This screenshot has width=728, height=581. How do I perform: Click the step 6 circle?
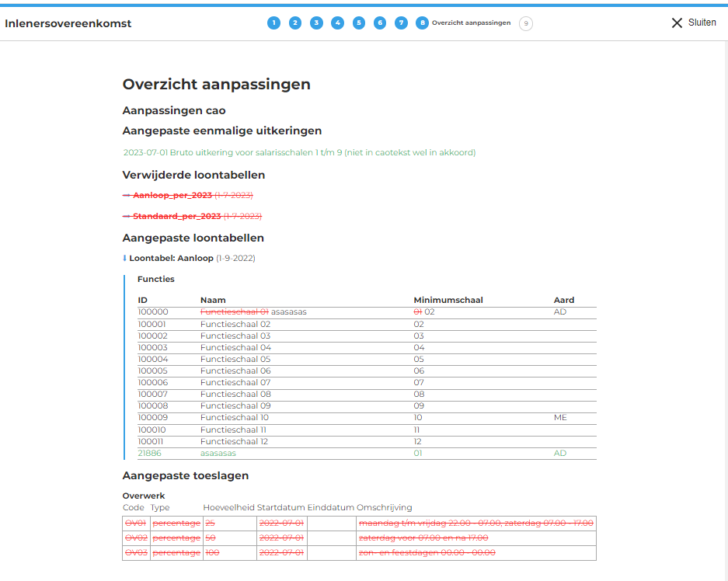380,23
